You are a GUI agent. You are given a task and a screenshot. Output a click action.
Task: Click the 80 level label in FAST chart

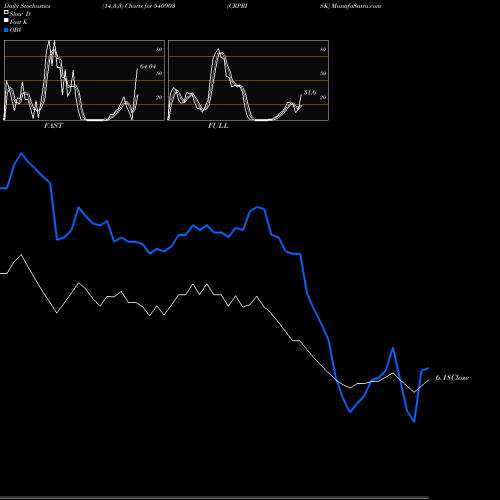click(159, 49)
